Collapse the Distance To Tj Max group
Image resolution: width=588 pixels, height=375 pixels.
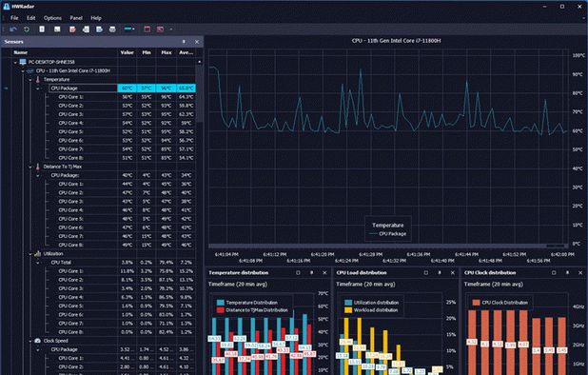[30, 167]
